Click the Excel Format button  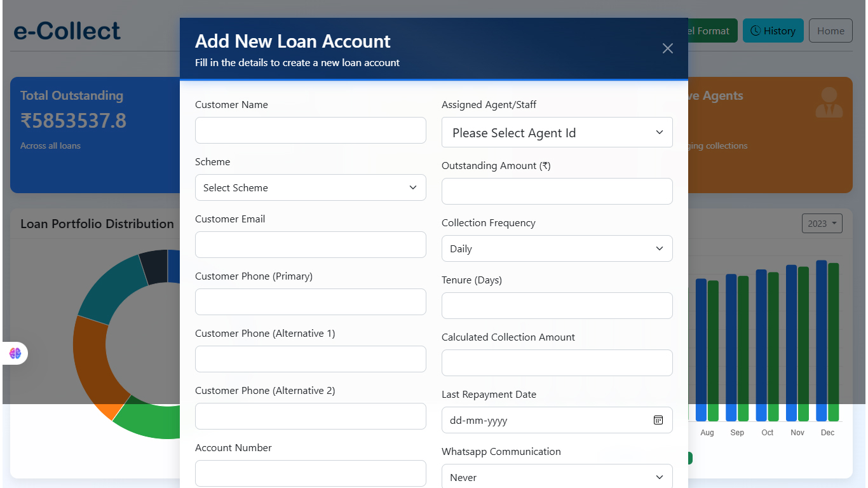pos(712,30)
